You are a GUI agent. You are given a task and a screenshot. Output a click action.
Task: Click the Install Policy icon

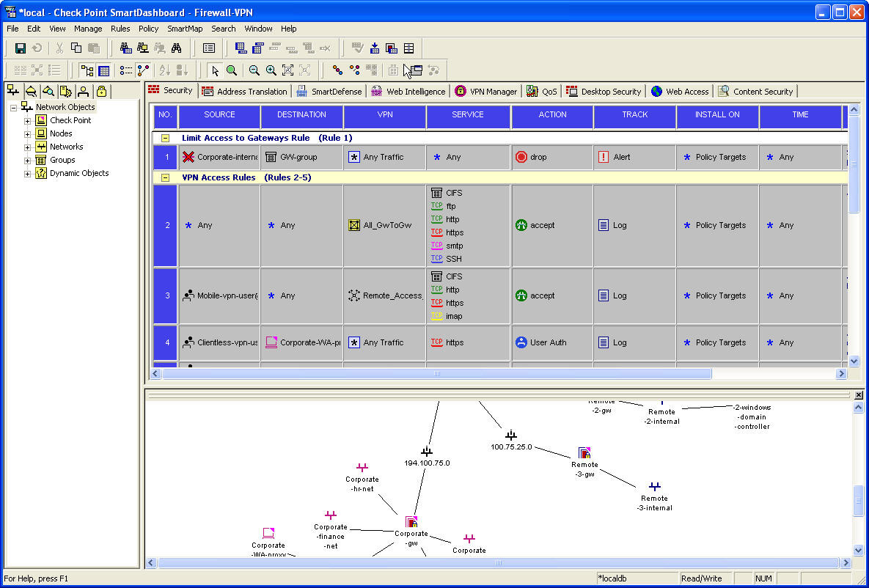[x=375, y=48]
